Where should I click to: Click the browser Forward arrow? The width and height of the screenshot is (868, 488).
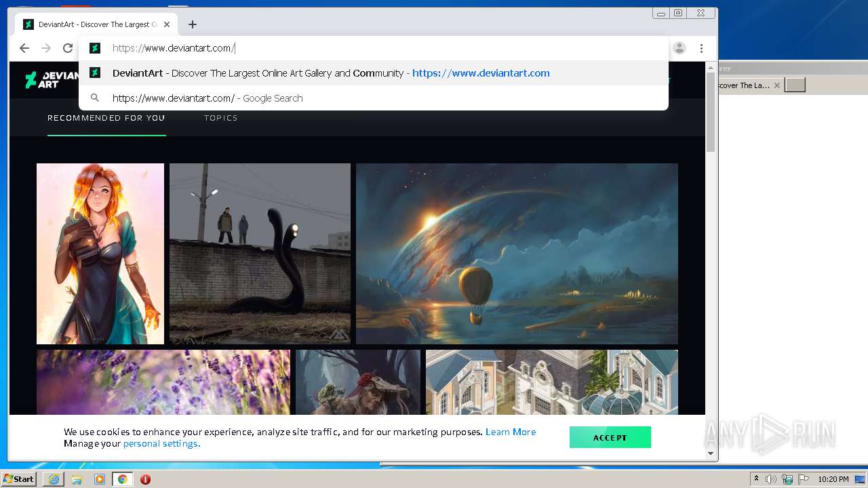point(46,48)
